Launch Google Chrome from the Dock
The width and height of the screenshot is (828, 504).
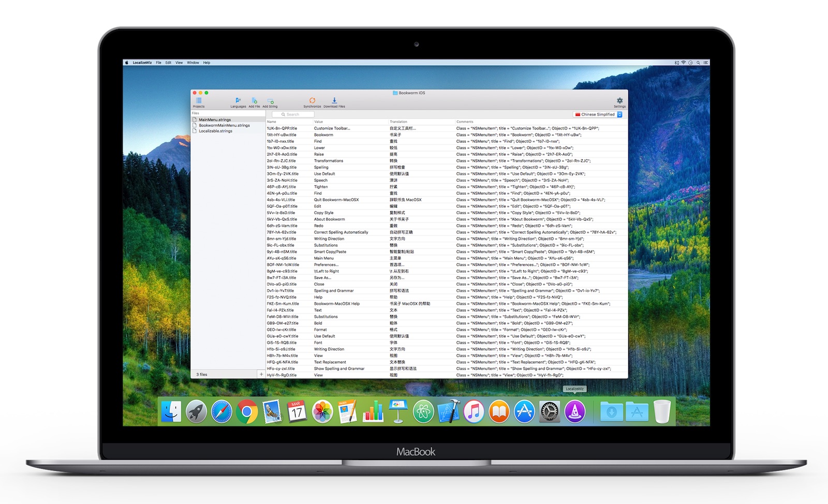pyautogui.click(x=247, y=412)
